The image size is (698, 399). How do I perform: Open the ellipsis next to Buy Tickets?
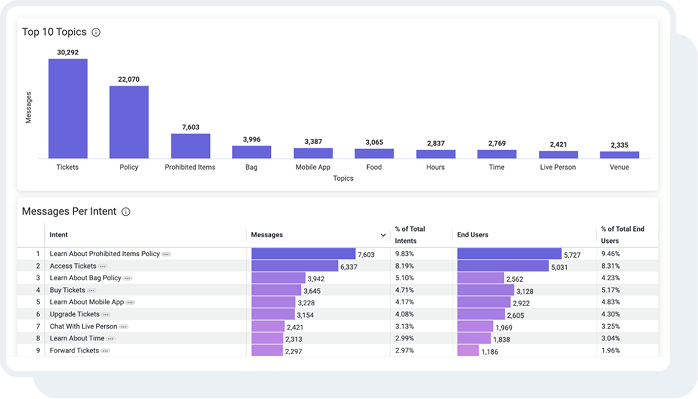click(x=91, y=290)
